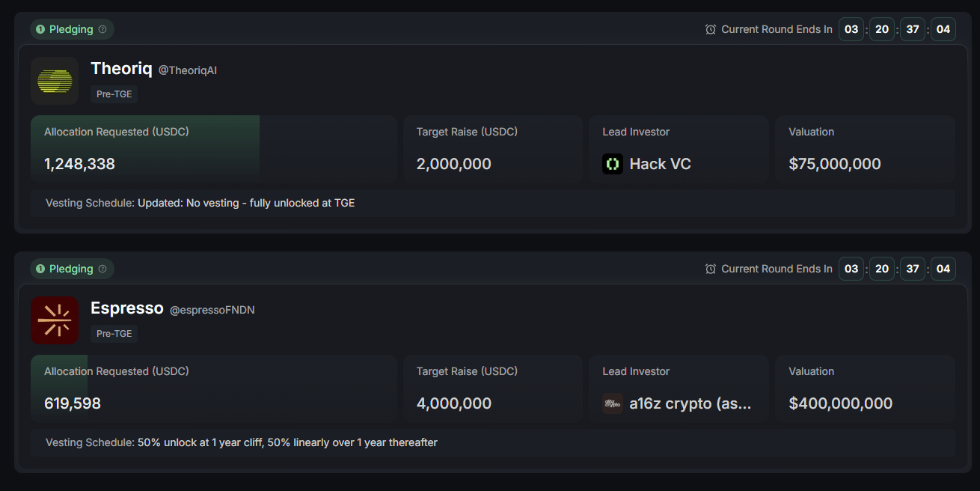The height and width of the screenshot is (491, 980).
Task: Click alarm clock icon on Espresso card
Action: pyautogui.click(x=711, y=269)
